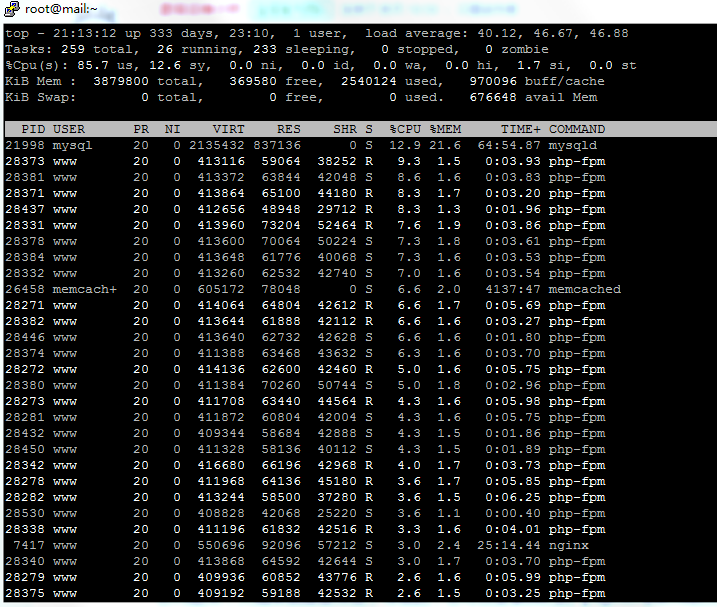This screenshot has height=607, width=717.
Task: Click the %CPU column header
Action: coord(405,129)
